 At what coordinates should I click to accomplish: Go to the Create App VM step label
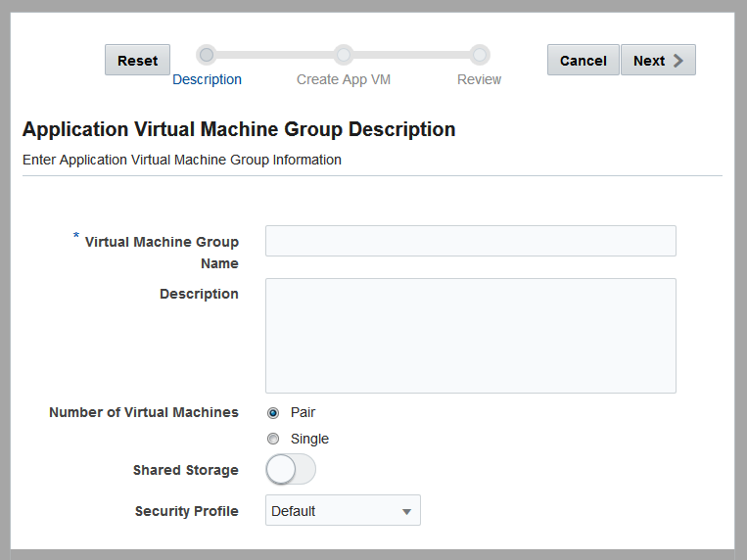click(x=344, y=80)
